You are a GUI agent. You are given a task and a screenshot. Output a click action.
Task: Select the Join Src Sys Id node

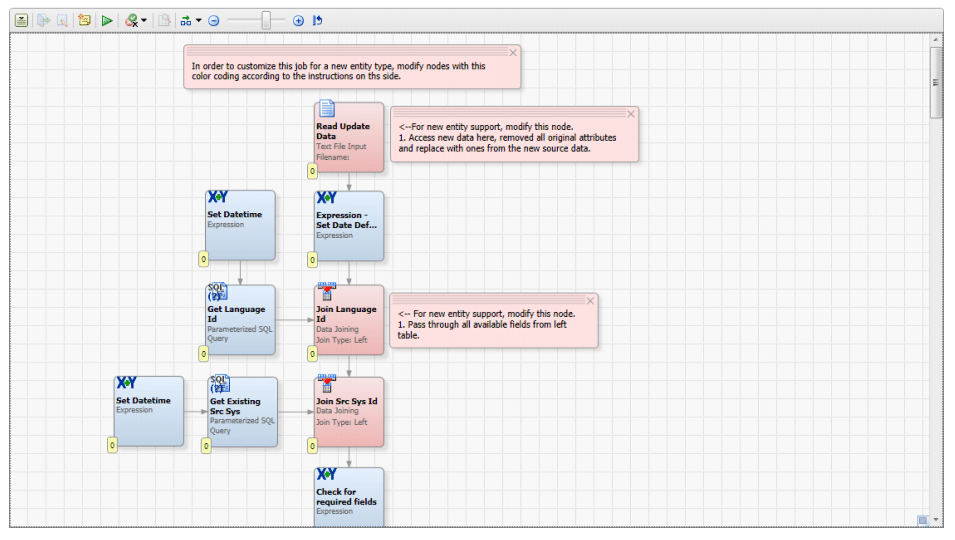(x=349, y=412)
